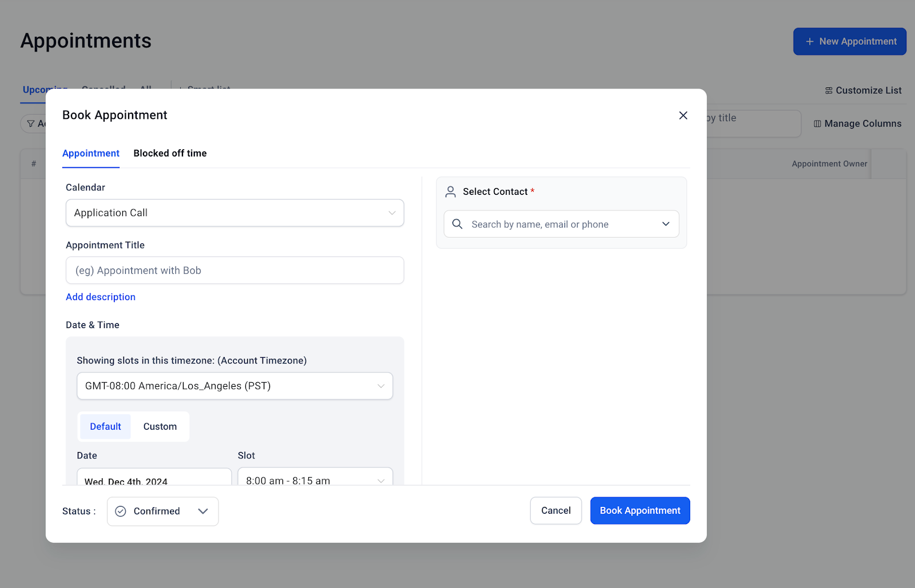Open the timezone dropdown GMT-08:00 America/Los_Angeles

(x=234, y=386)
